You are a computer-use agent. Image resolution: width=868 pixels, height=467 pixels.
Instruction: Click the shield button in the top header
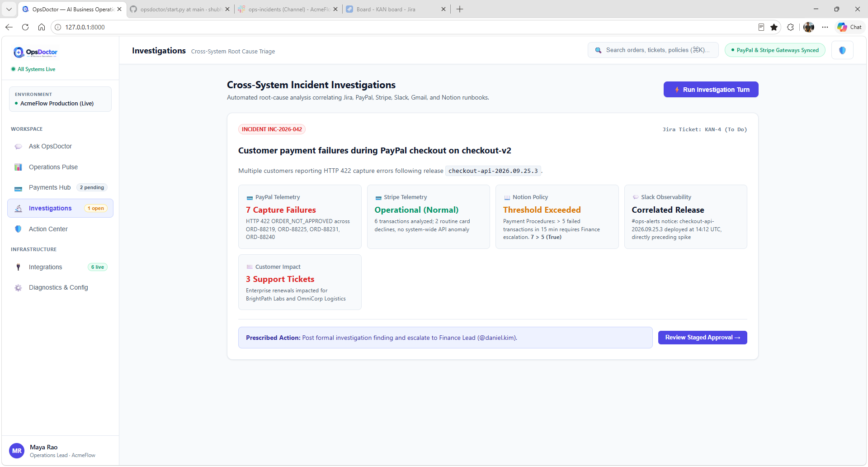click(842, 50)
